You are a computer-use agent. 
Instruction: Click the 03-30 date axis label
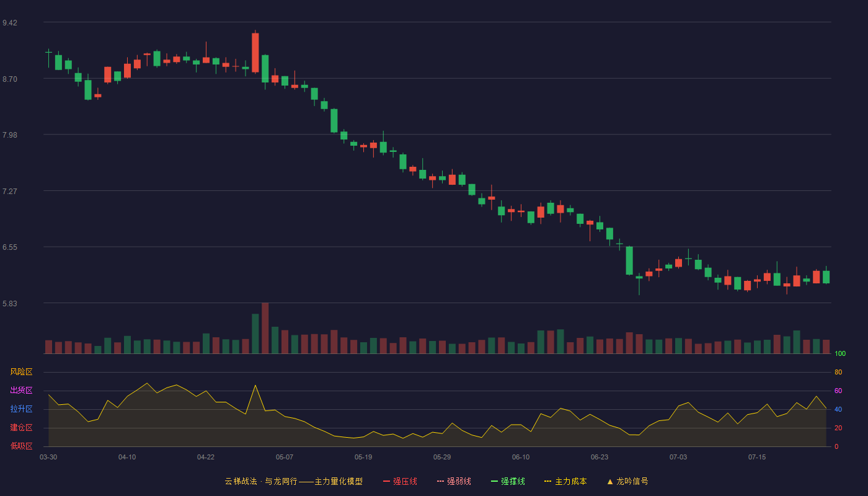(48, 457)
